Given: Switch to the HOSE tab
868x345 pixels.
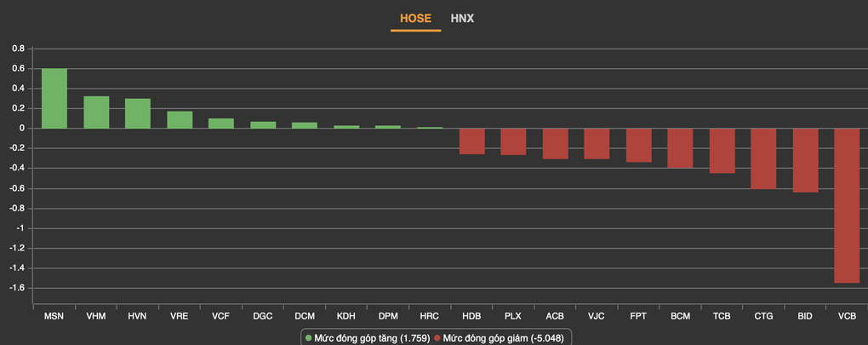Looking at the screenshot, I should (416, 19).
